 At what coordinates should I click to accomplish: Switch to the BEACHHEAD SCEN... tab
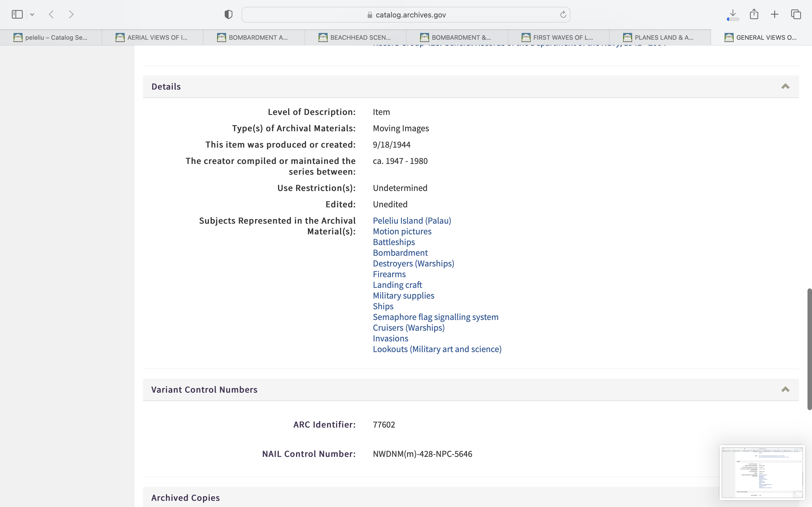click(x=355, y=37)
